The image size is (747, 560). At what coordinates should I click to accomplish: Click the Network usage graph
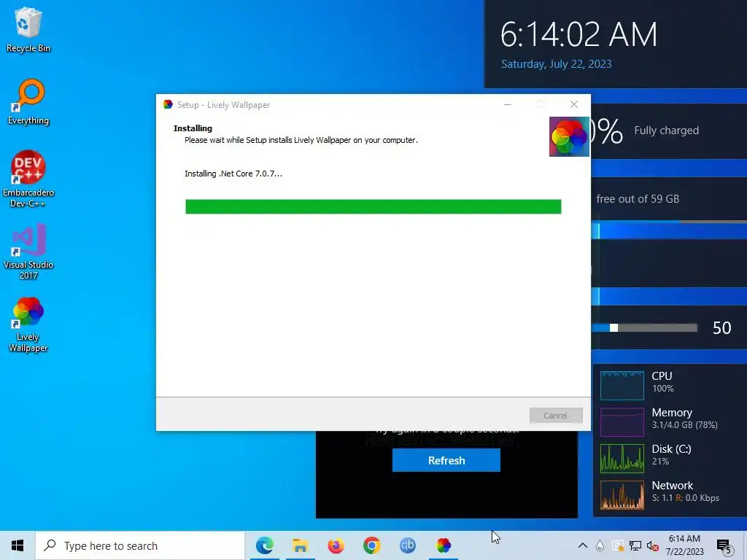pos(622,495)
